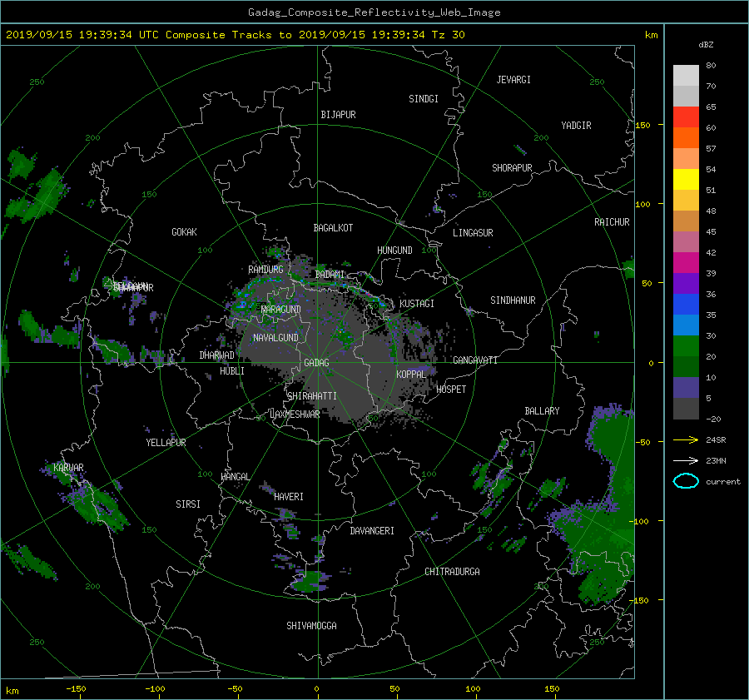Select the red 65 dBZ color band
The image size is (749, 700).
(686, 117)
